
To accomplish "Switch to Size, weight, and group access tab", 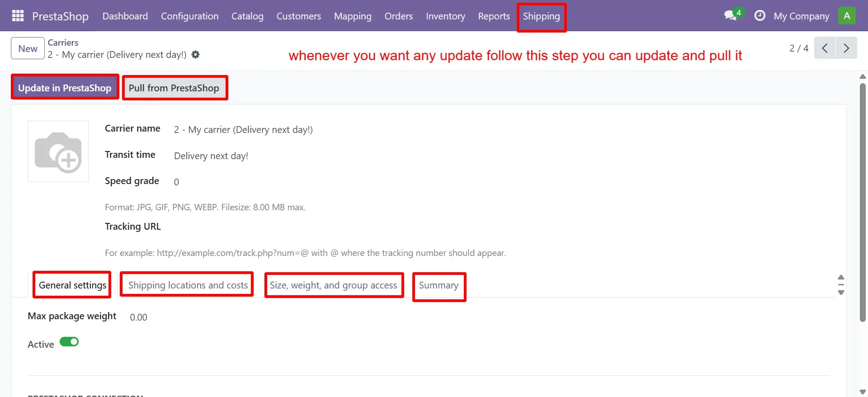I will 334,285.
